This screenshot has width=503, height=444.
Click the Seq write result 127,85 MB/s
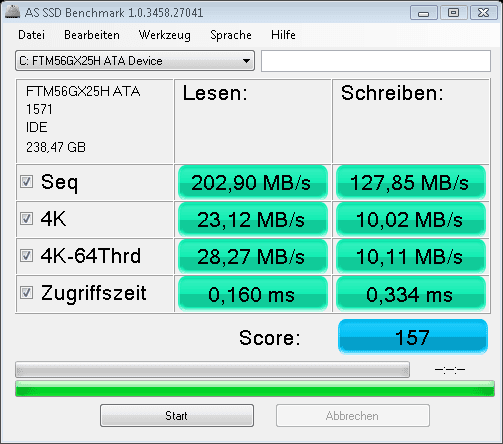tap(411, 182)
